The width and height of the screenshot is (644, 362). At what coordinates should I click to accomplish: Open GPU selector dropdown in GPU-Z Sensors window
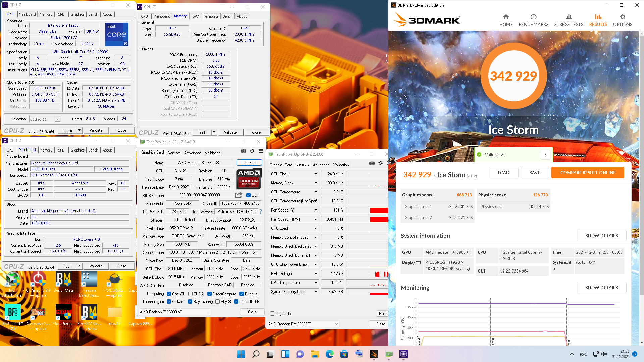304,324
